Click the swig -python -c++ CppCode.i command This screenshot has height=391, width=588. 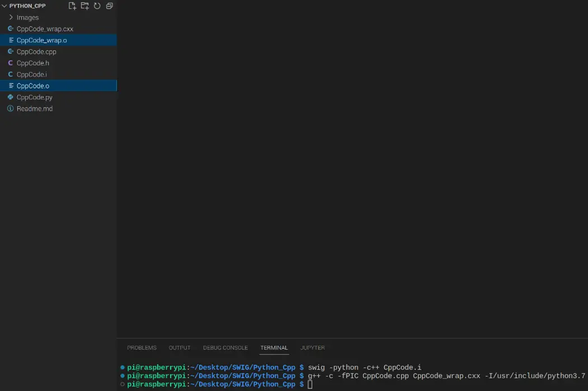coord(365,368)
